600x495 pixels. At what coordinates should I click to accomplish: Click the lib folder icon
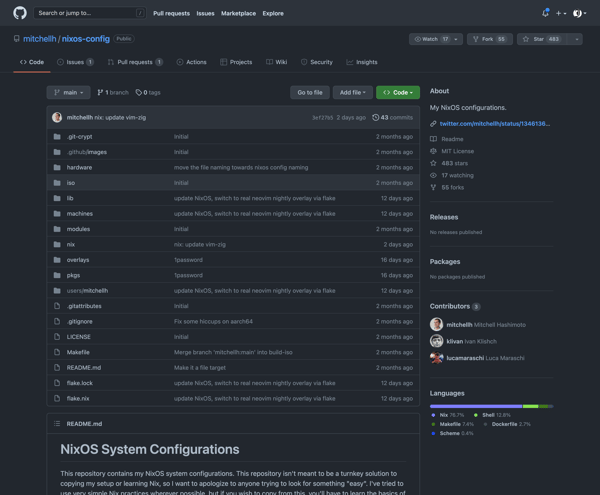(57, 198)
